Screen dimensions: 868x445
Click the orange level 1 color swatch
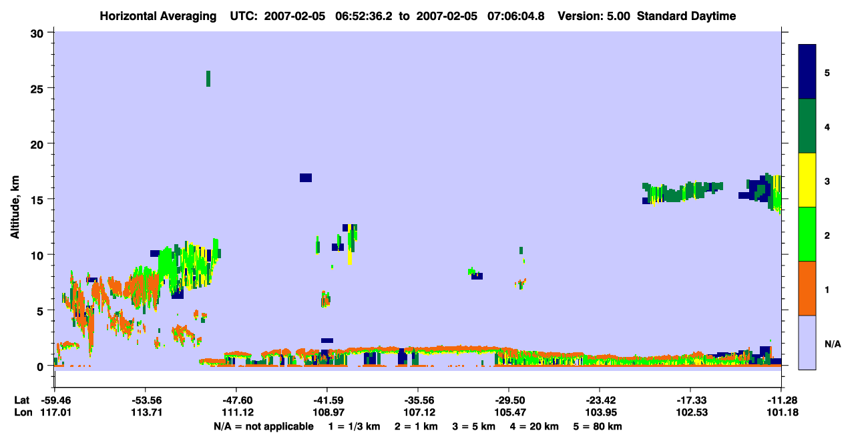point(807,288)
